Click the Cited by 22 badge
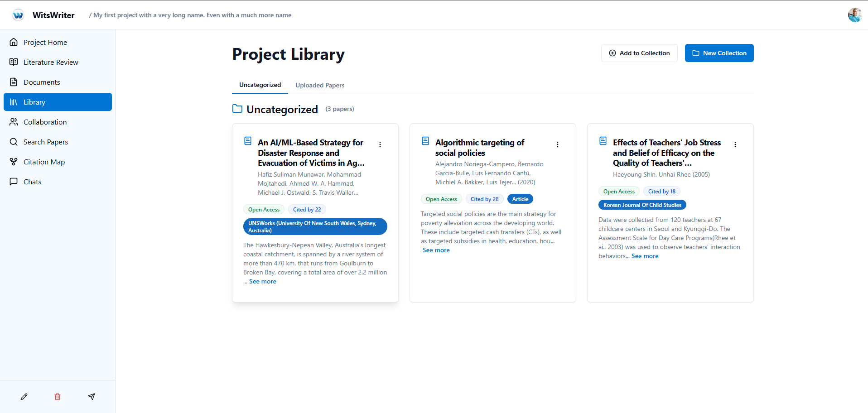 click(307, 209)
